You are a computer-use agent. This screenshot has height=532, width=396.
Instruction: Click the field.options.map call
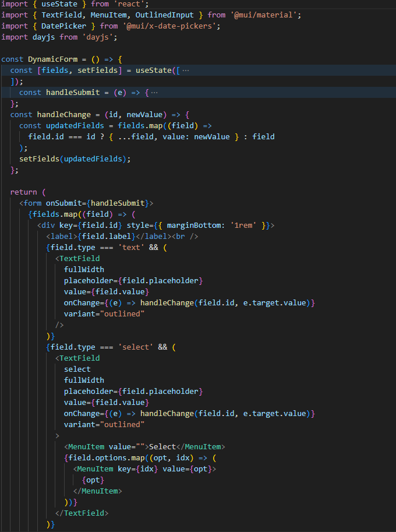tap(109, 458)
